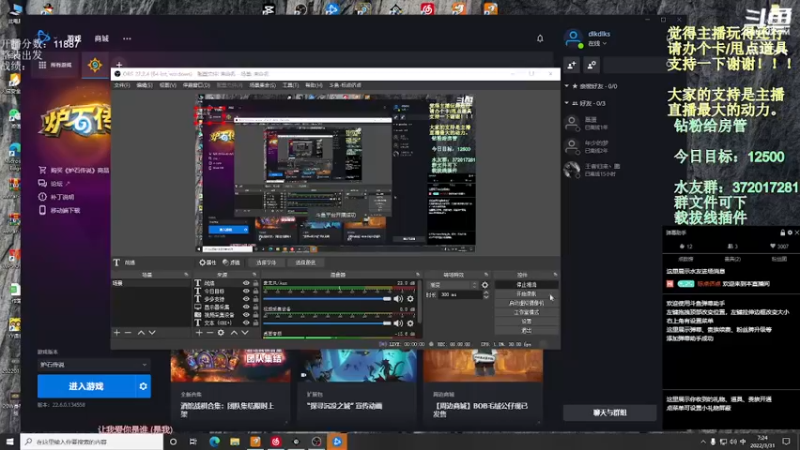Open settings gear of 0.0 dB channel
The image size is (800, 450).
coord(410,323)
